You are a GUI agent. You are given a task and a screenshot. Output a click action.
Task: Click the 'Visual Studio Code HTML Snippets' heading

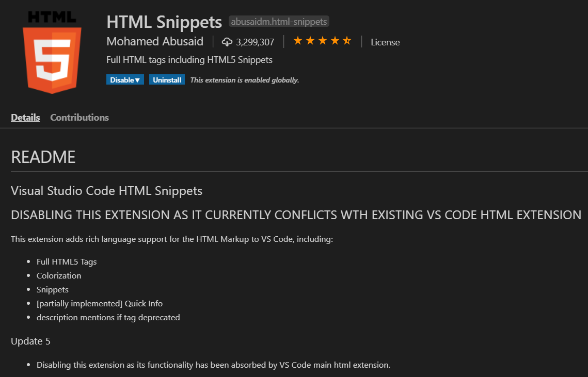coord(106,191)
